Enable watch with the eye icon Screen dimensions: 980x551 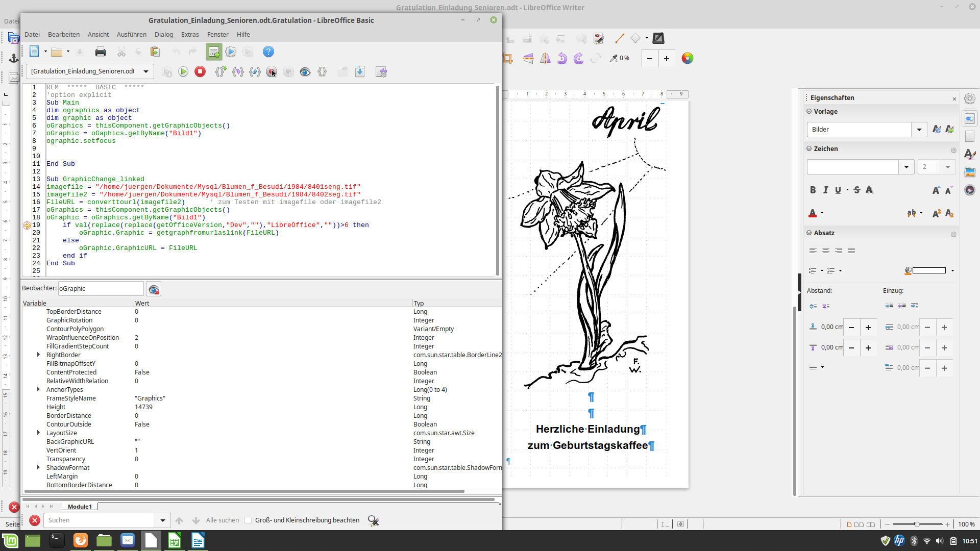[305, 72]
